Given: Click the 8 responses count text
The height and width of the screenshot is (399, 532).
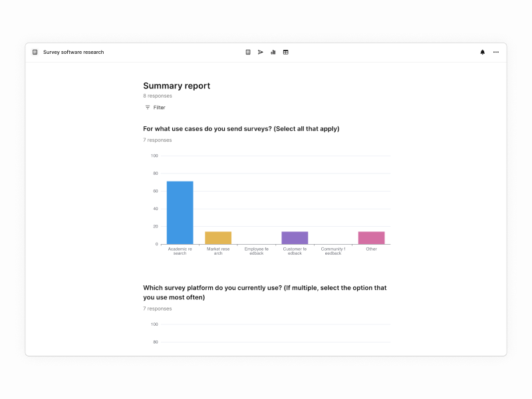Looking at the screenshot, I should pos(158,96).
